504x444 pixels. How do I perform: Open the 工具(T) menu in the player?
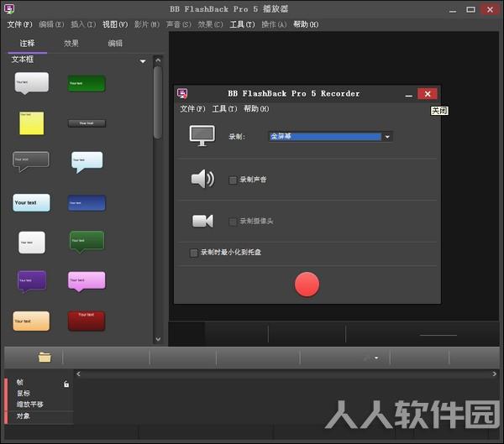point(242,24)
